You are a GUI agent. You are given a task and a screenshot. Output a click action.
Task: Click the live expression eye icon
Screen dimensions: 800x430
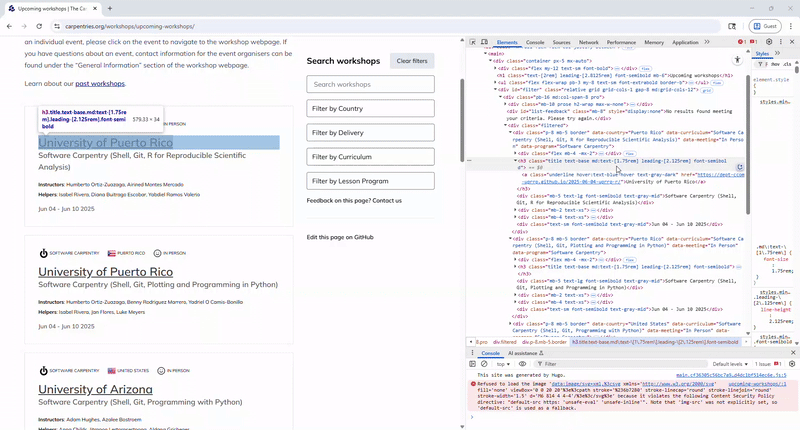tap(522, 364)
